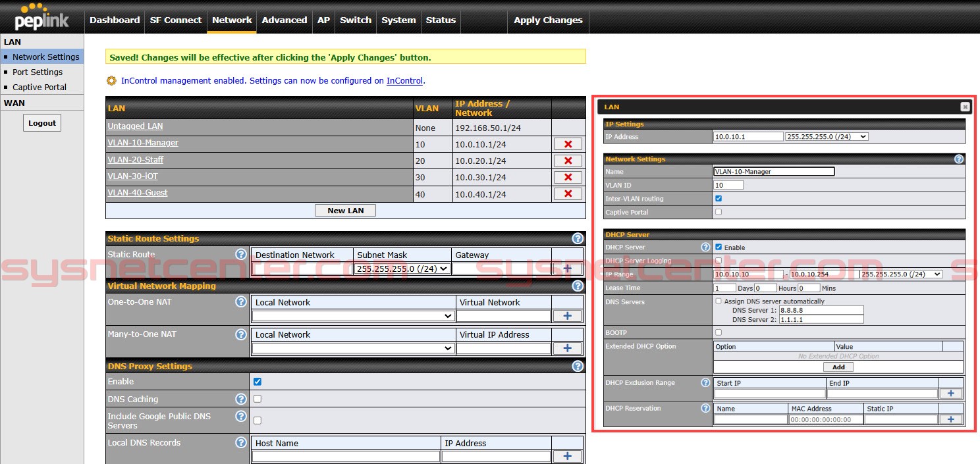980x464 pixels.
Task: Add DHCP Reservation with plus icon
Action: (x=950, y=419)
